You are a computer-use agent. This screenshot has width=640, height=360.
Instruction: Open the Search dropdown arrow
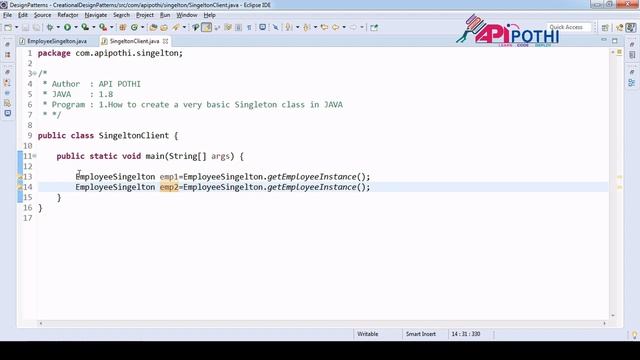click(184, 27)
